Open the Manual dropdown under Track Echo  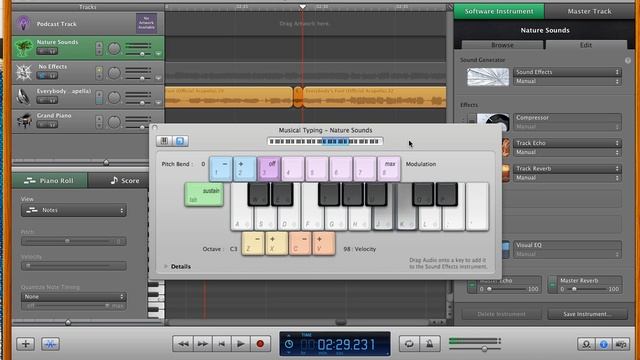[x=567, y=152]
